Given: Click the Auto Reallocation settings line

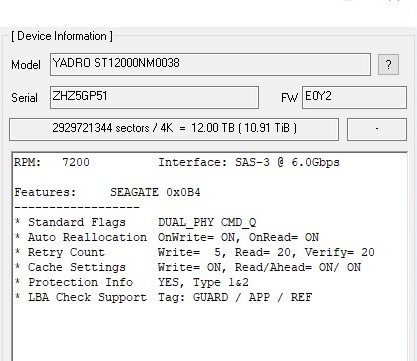Looking at the screenshot, I should coord(167,237).
